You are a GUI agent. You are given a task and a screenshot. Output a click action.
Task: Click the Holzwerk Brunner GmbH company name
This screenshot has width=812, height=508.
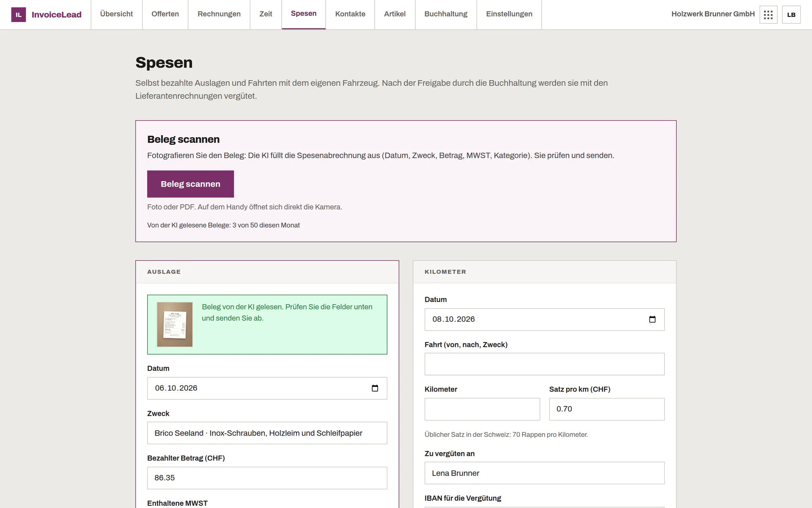[x=713, y=14]
